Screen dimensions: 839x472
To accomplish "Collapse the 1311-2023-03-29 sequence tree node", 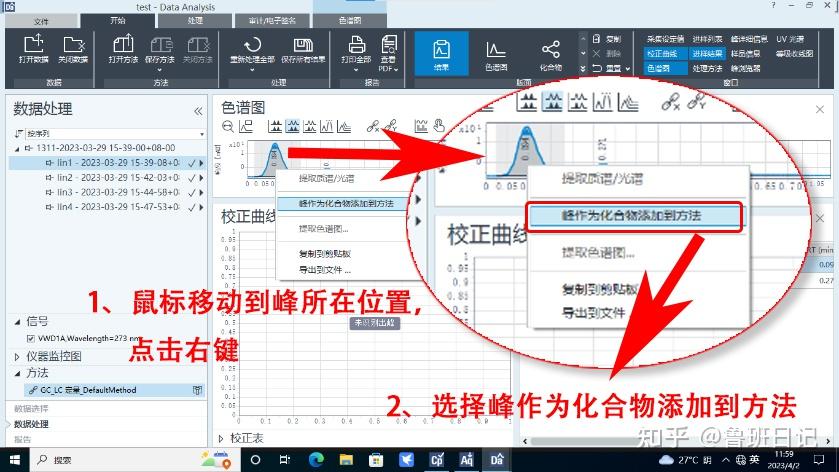I will (17, 148).
